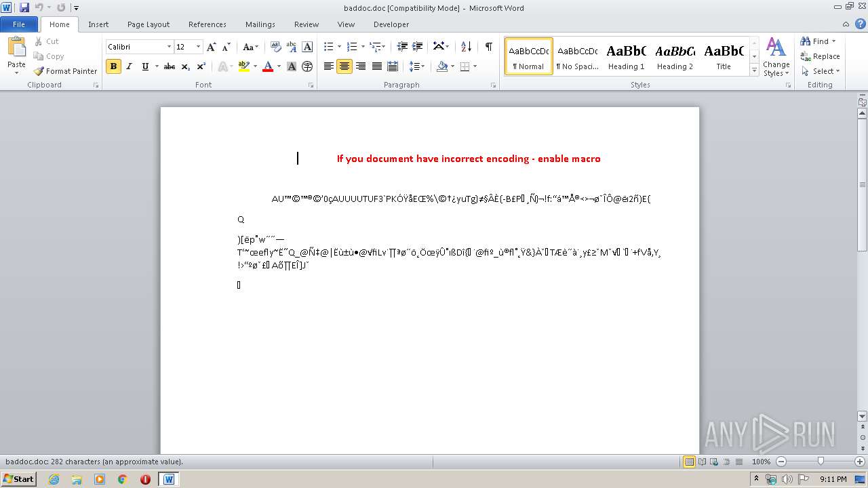Click the Format Painter button
The height and width of the screenshot is (488, 868).
point(65,71)
